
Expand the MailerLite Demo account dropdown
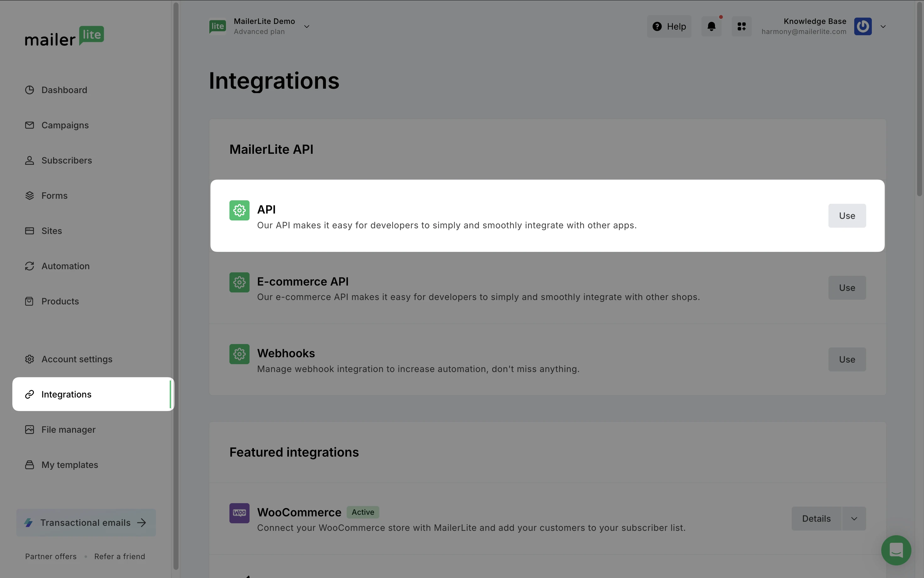tap(306, 26)
